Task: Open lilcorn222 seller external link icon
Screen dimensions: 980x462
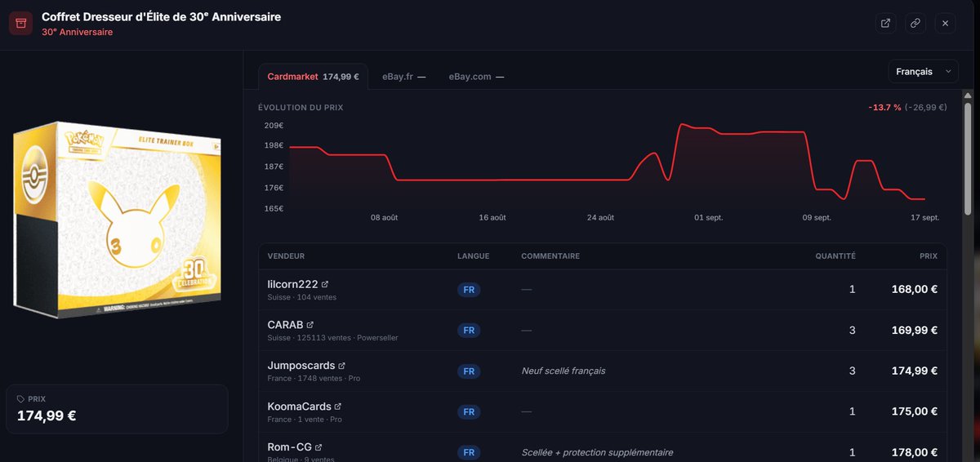Action: point(325,284)
